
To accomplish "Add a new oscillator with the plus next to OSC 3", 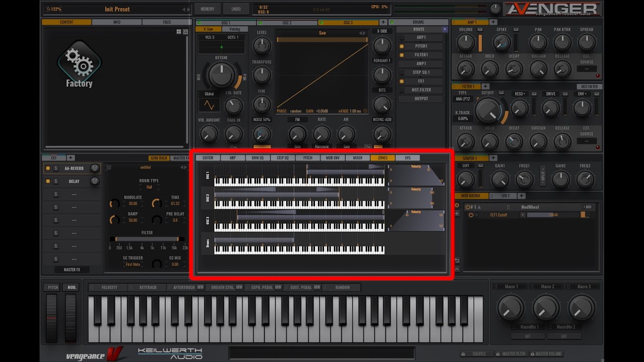I will (383, 22).
